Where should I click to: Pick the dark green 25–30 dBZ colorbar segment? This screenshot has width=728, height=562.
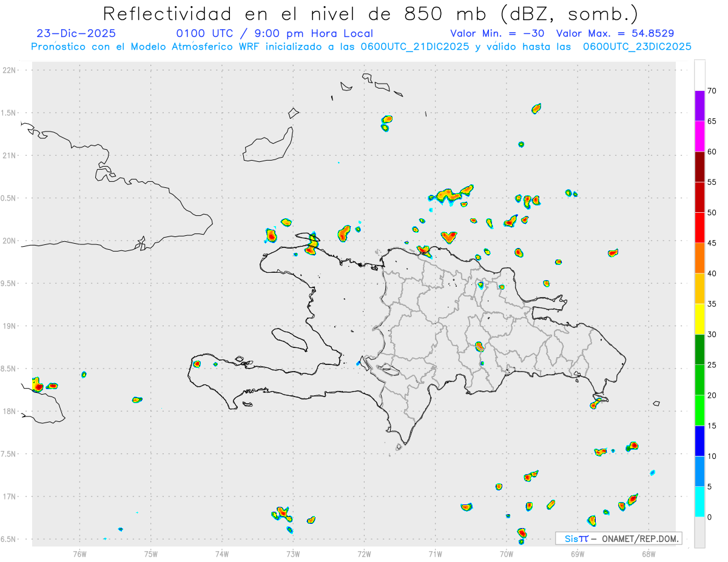[699, 350]
